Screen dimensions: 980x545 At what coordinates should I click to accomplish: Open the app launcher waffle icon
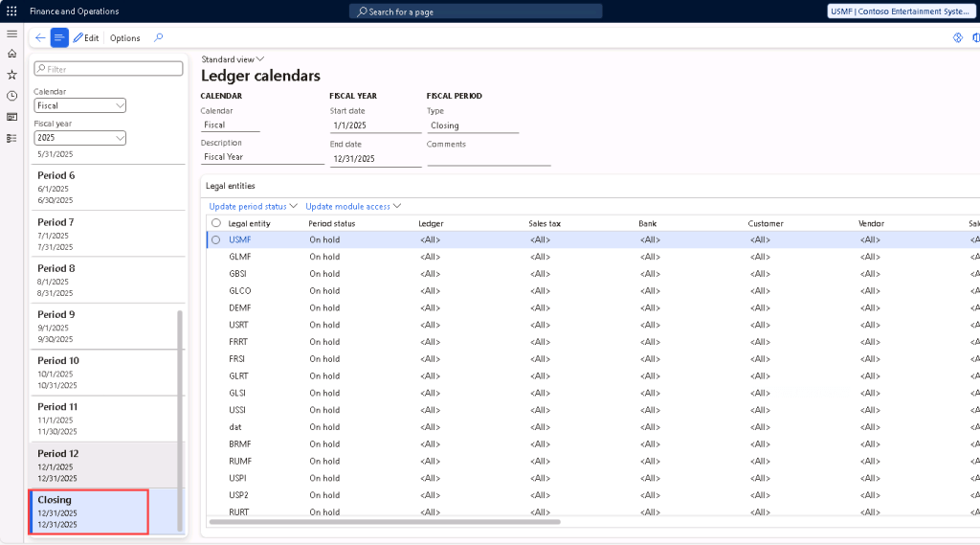11,11
